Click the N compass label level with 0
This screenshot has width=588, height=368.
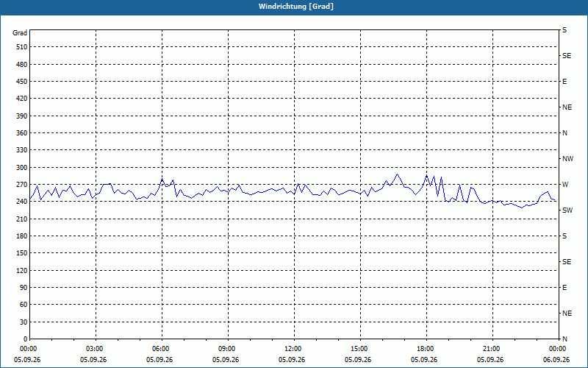(x=564, y=339)
